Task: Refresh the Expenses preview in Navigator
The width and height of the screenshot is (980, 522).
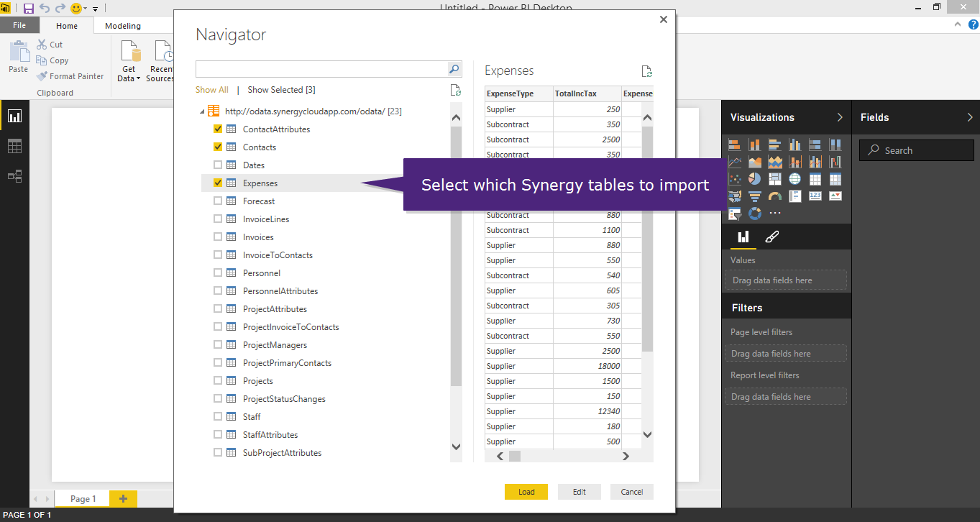Action: pyautogui.click(x=646, y=71)
